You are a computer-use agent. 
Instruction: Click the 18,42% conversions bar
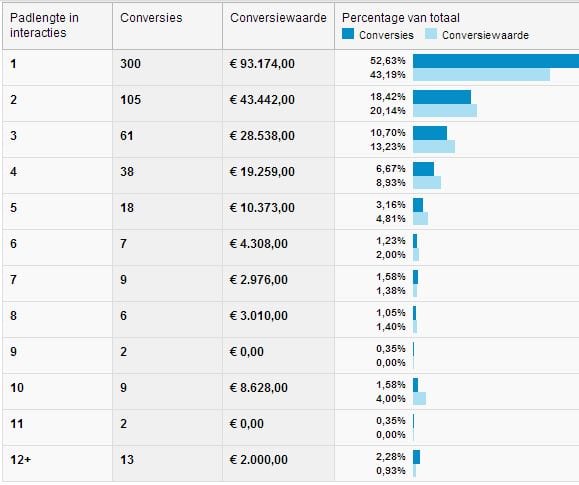click(442, 97)
